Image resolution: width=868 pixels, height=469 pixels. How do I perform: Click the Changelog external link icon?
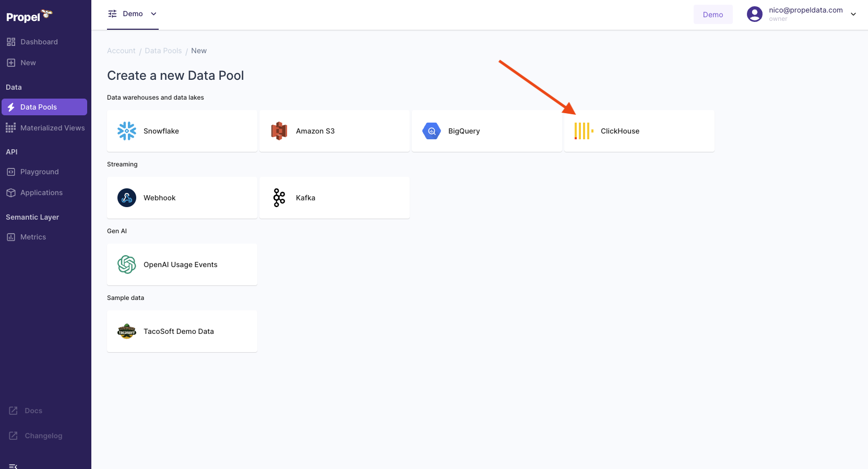click(x=14, y=436)
